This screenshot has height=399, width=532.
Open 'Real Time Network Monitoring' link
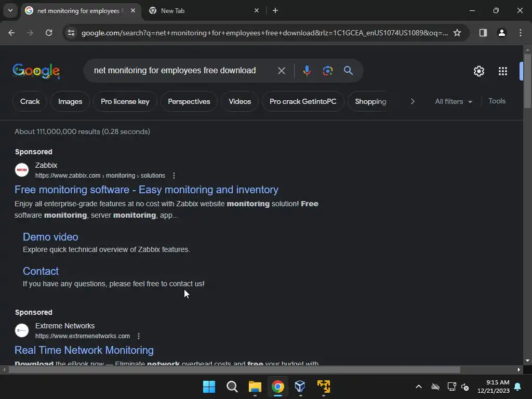[x=84, y=350]
